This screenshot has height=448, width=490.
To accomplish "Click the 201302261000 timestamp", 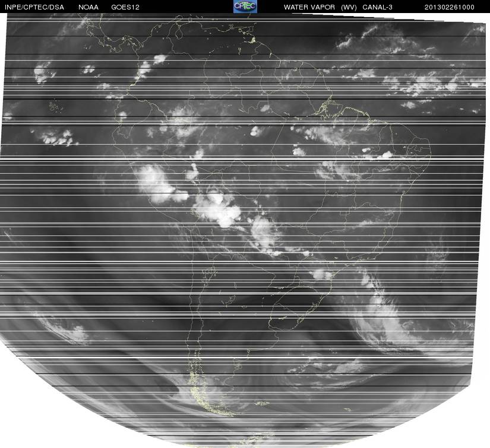I will click(450, 7).
